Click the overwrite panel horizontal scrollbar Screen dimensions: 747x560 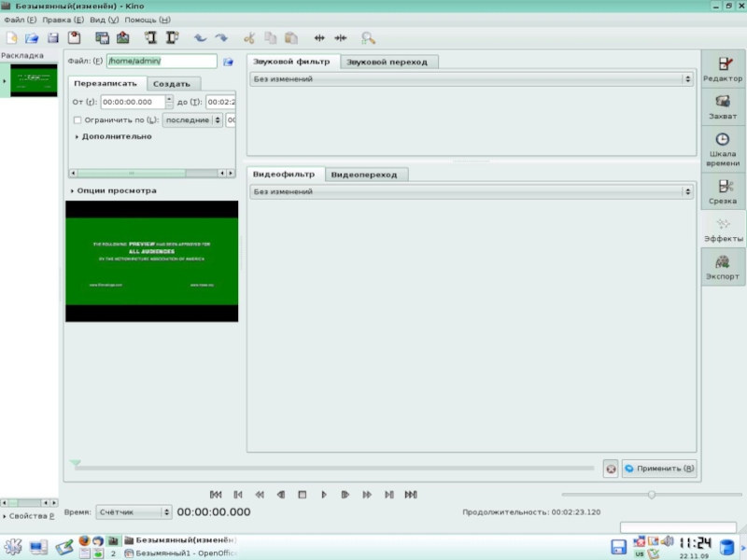[x=152, y=173]
